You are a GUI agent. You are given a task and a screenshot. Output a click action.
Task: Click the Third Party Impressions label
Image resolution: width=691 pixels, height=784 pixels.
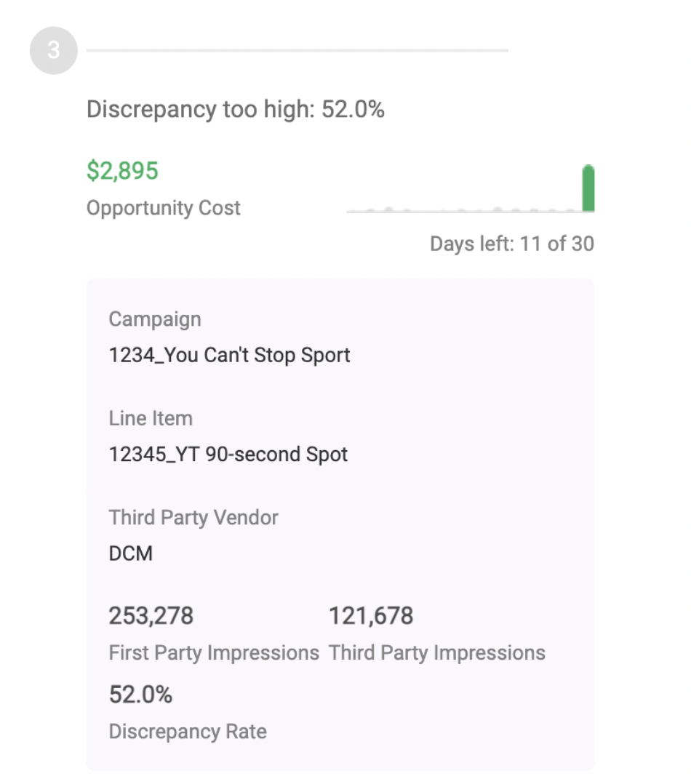[437, 653]
